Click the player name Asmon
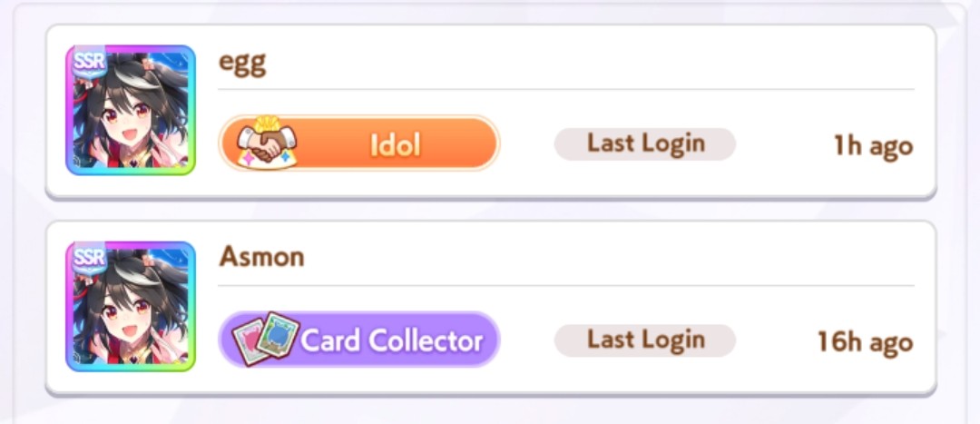 click(262, 256)
